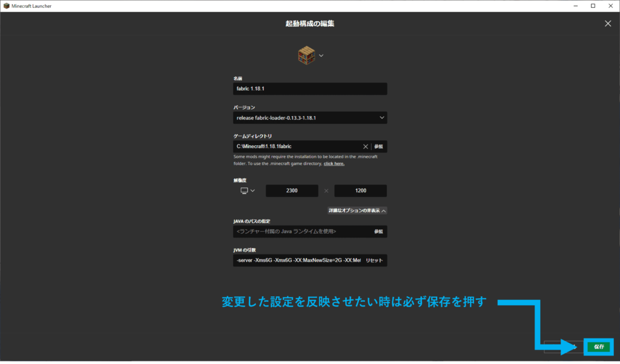620x364 pixels.
Task: Close the Minecraft Launcher window
Action: (610, 6)
